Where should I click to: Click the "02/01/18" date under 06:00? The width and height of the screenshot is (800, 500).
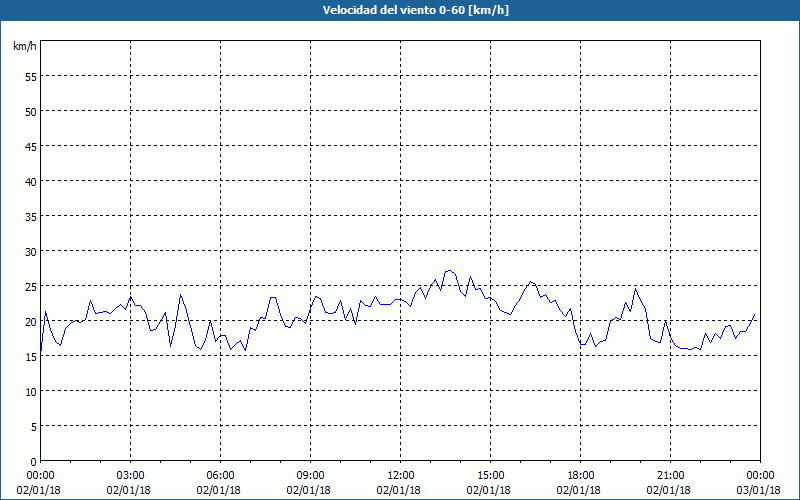pos(218,490)
